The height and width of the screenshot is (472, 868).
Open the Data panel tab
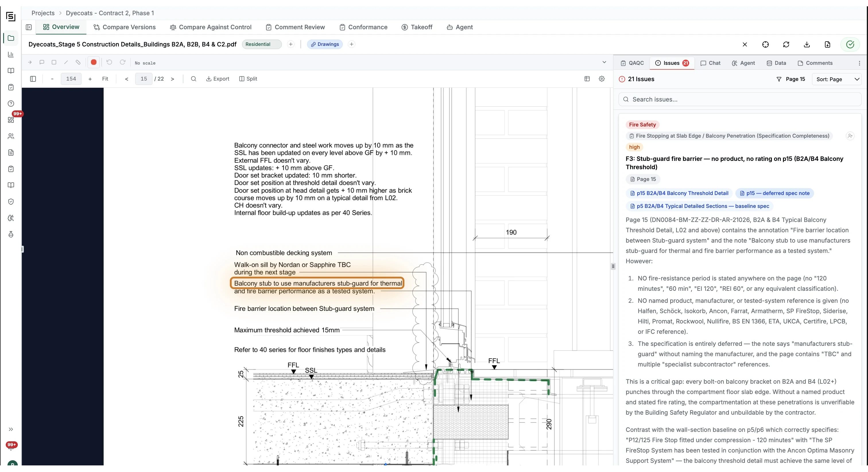click(776, 63)
